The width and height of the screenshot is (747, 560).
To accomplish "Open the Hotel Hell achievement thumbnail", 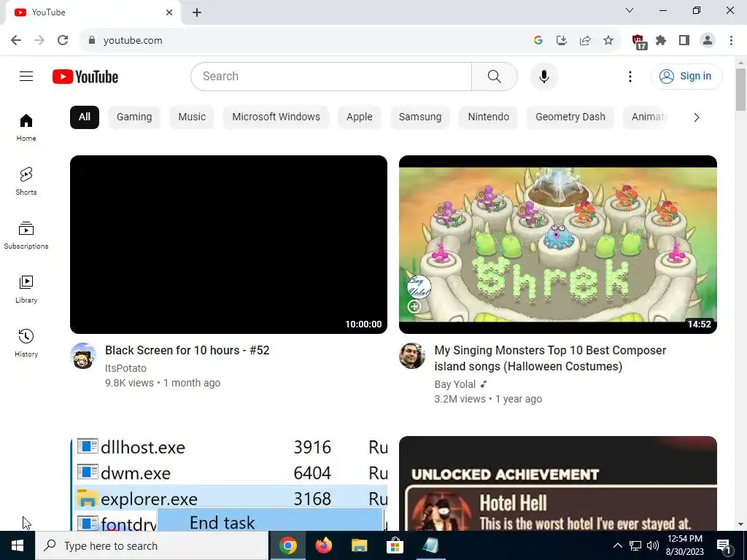I will tap(558, 484).
